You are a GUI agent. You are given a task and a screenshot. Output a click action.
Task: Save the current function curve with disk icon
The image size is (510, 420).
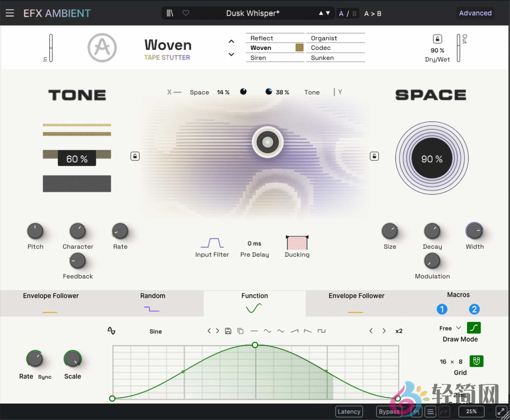click(x=228, y=331)
